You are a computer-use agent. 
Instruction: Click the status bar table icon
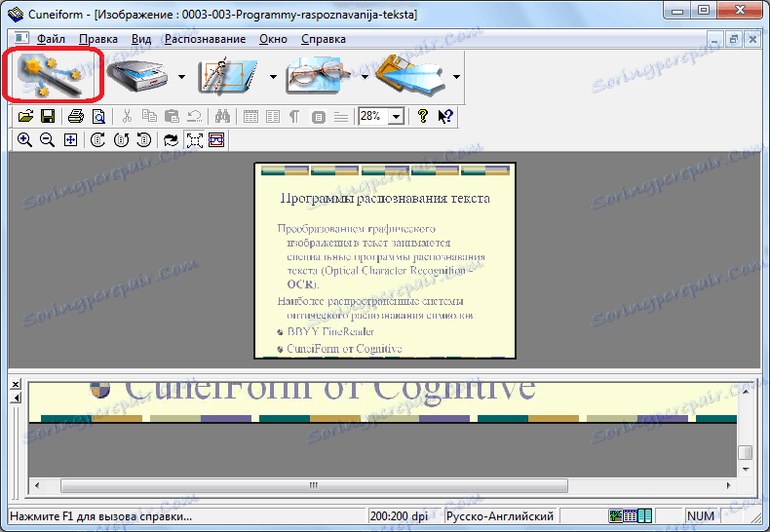[x=630, y=515]
